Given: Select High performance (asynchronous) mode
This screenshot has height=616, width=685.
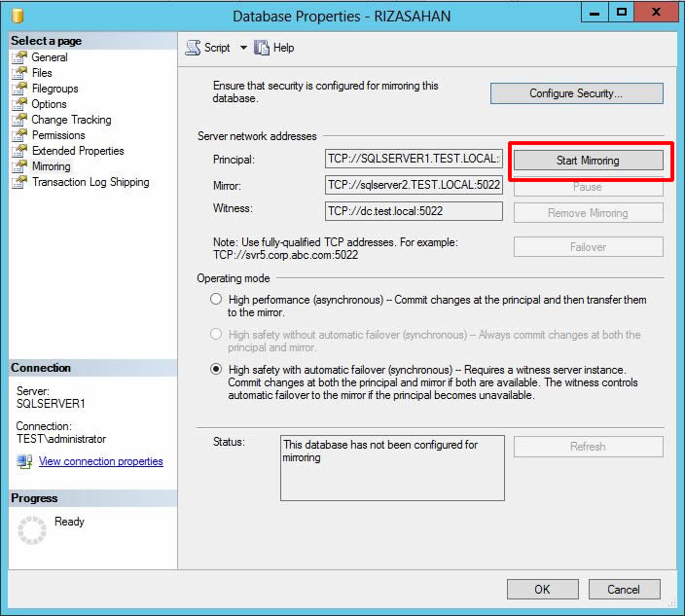Looking at the screenshot, I should (x=216, y=300).
